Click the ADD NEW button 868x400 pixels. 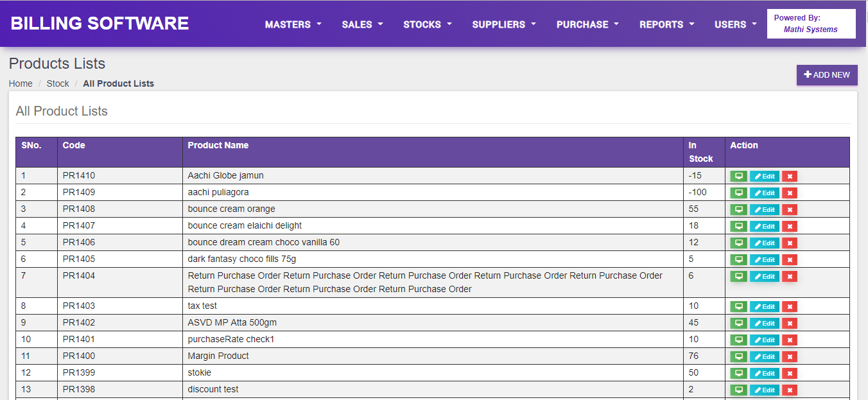(x=827, y=74)
